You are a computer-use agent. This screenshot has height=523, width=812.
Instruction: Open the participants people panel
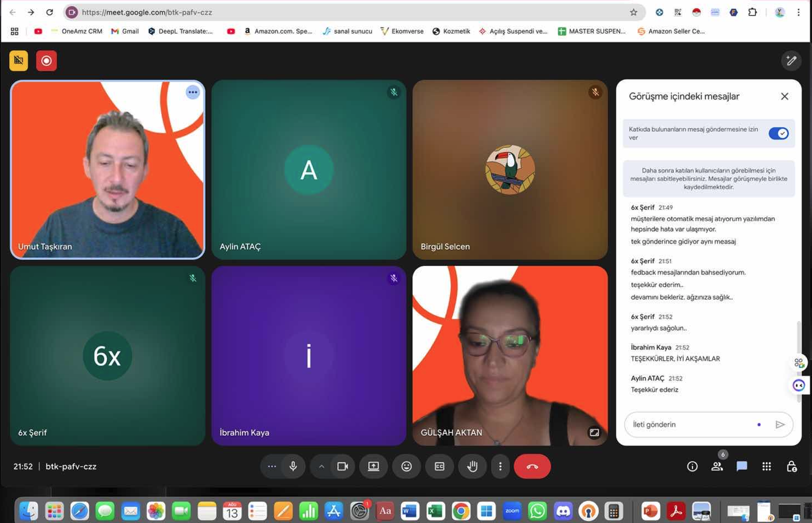717,466
